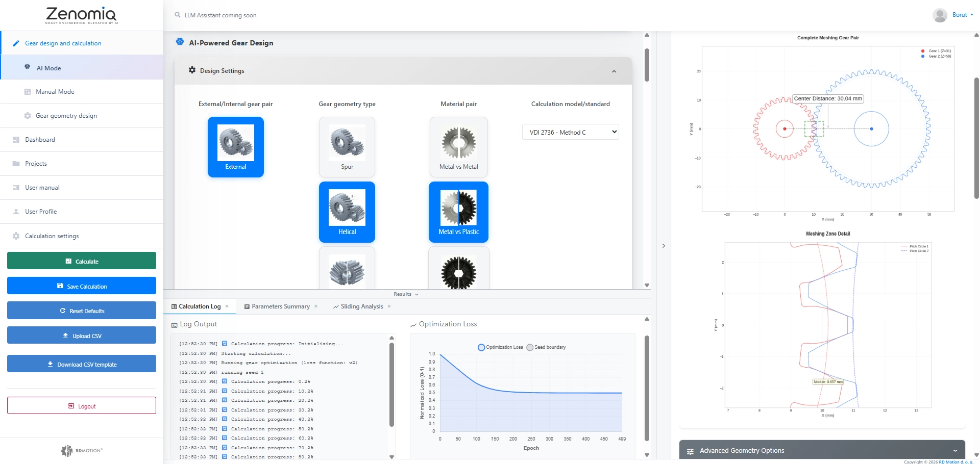Screen dimensions: 980x464
Task: Click the results panel scroll down arrow
Action: coord(647,455)
